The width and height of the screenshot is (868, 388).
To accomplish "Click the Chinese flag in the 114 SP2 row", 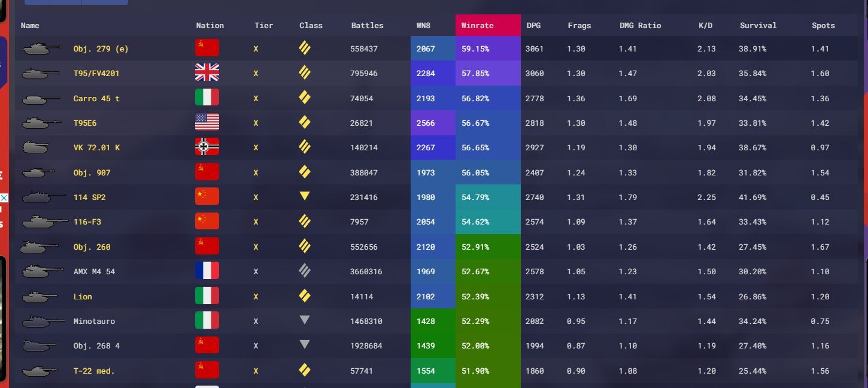I will tap(207, 197).
